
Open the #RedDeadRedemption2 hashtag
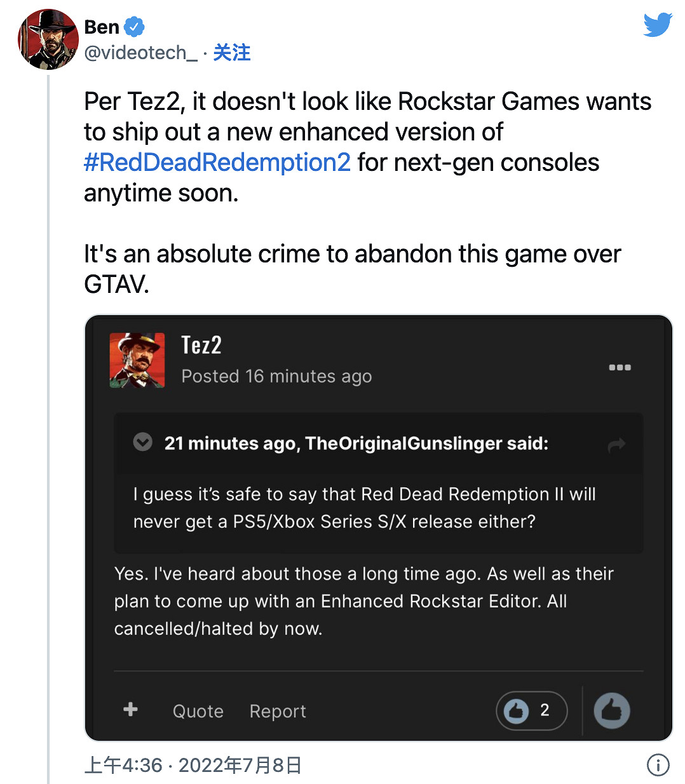(217, 163)
